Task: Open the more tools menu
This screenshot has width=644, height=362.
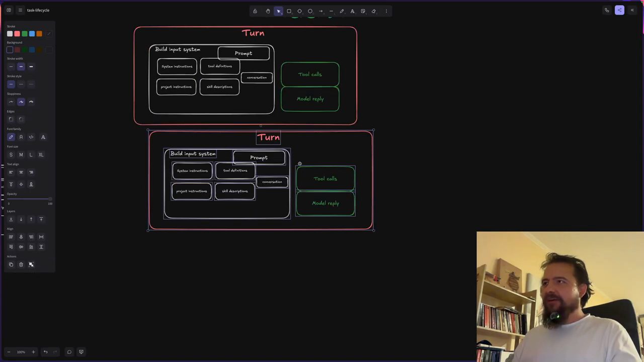Action: point(386,11)
